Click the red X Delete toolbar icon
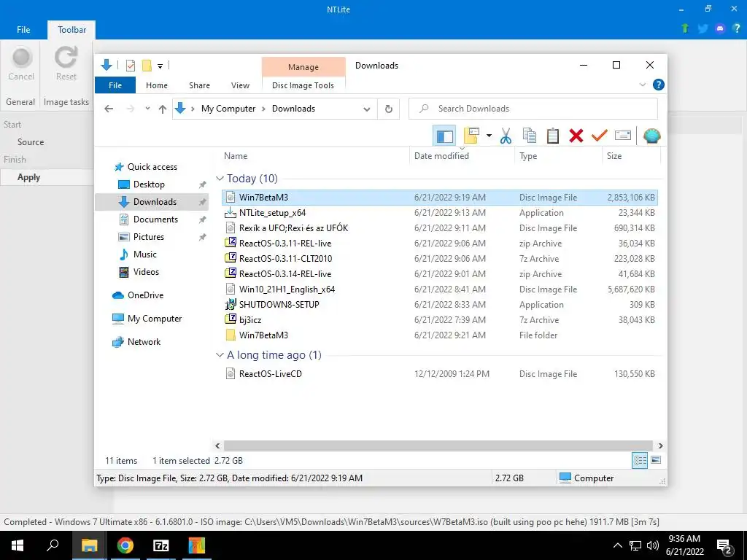Image resolution: width=747 pixels, height=560 pixels. point(576,136)
